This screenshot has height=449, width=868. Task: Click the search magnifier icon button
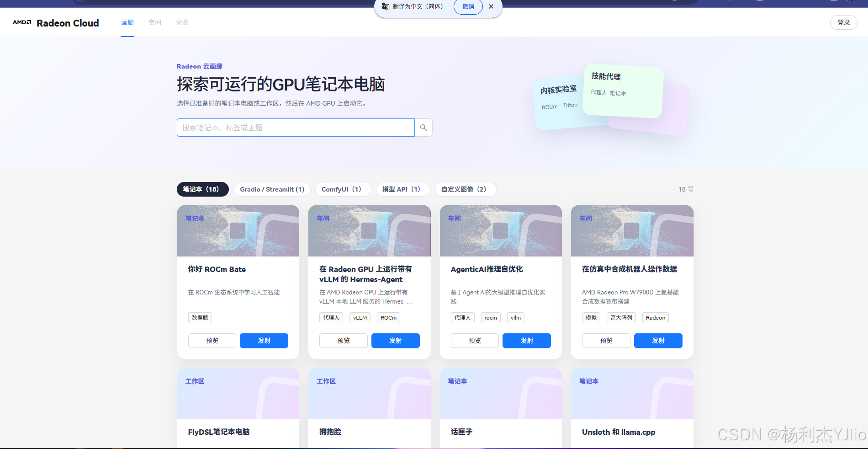[x=423, y=128]
